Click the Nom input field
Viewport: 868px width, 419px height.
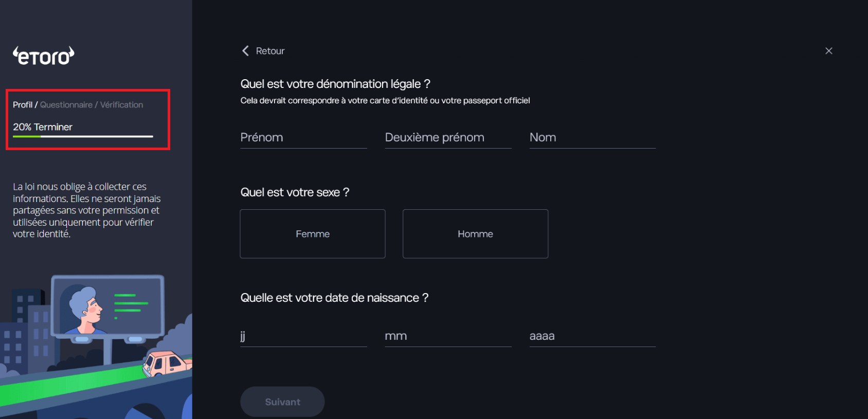pyautogui.click(x=592, y=137)
